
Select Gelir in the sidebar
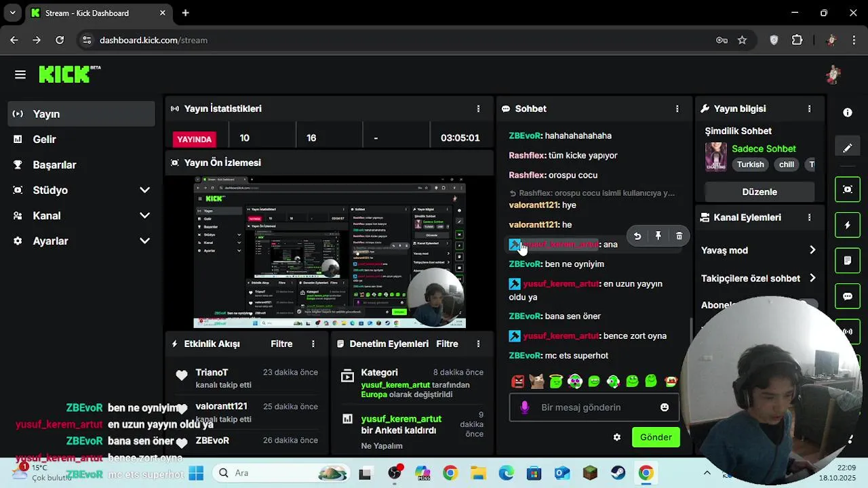tap(81, 139)
